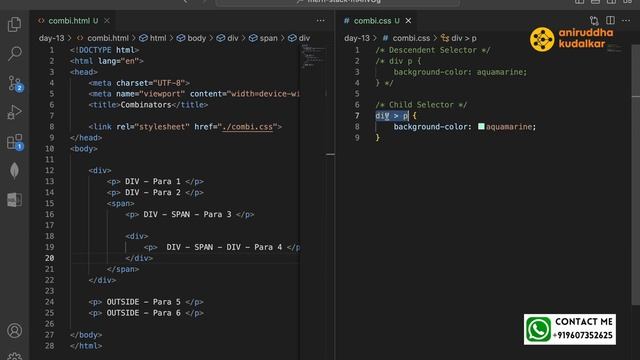Screen dimensions: 640x360
Task: Click the HTML editor minimap
Action: (313, 57)
